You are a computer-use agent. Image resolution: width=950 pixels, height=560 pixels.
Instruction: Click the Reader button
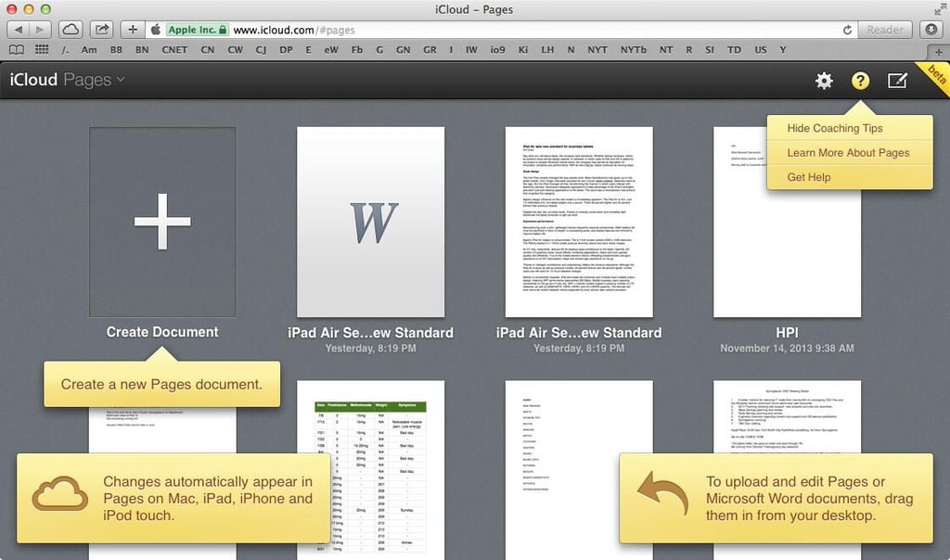pyautogui.click(x=884, y=30)
